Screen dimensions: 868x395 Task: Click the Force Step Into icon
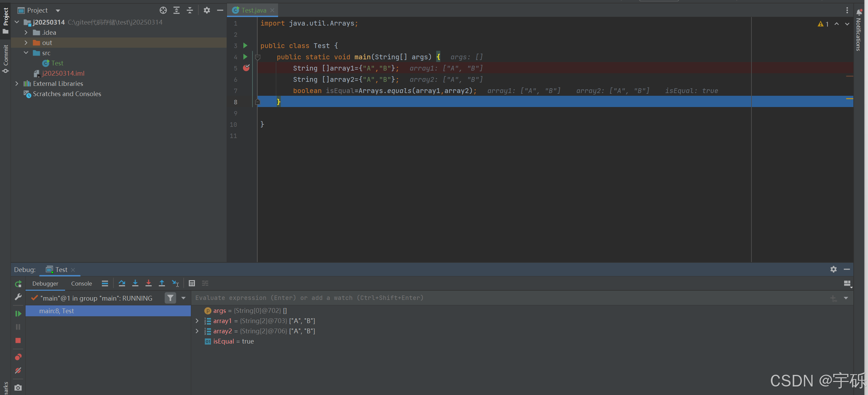point(149,283)
